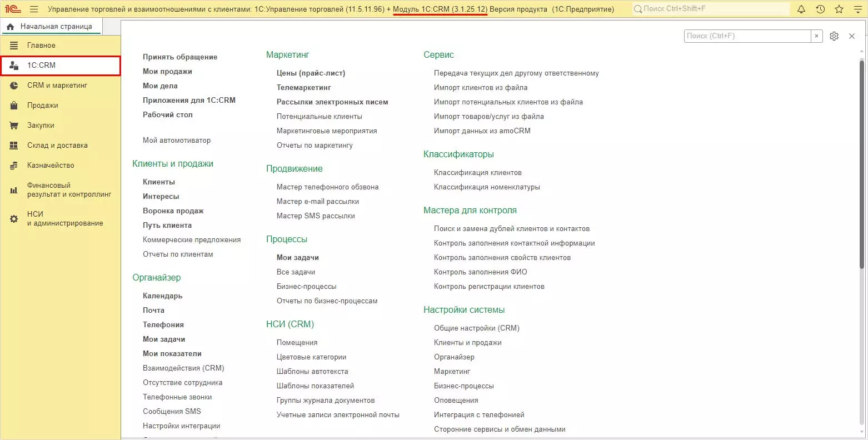The width and height of the screenshot is (868, 440).
Task: Open Учетные записи электронной почты
Action: (x=338, y=415)
